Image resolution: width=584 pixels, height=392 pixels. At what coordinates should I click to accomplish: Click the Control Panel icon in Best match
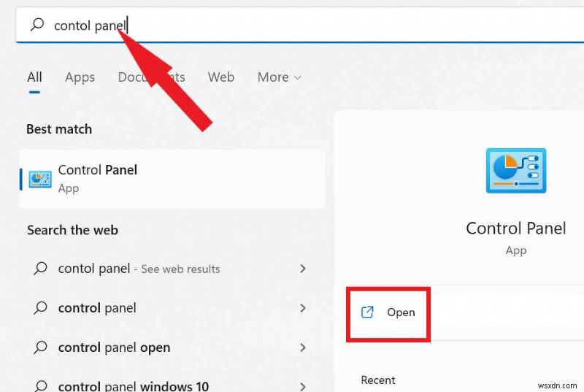40,180
